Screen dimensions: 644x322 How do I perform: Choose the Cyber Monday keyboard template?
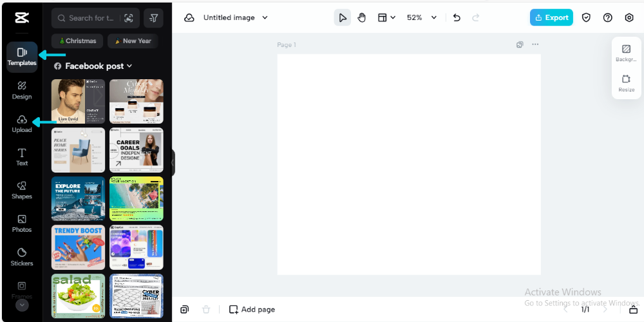137,296
